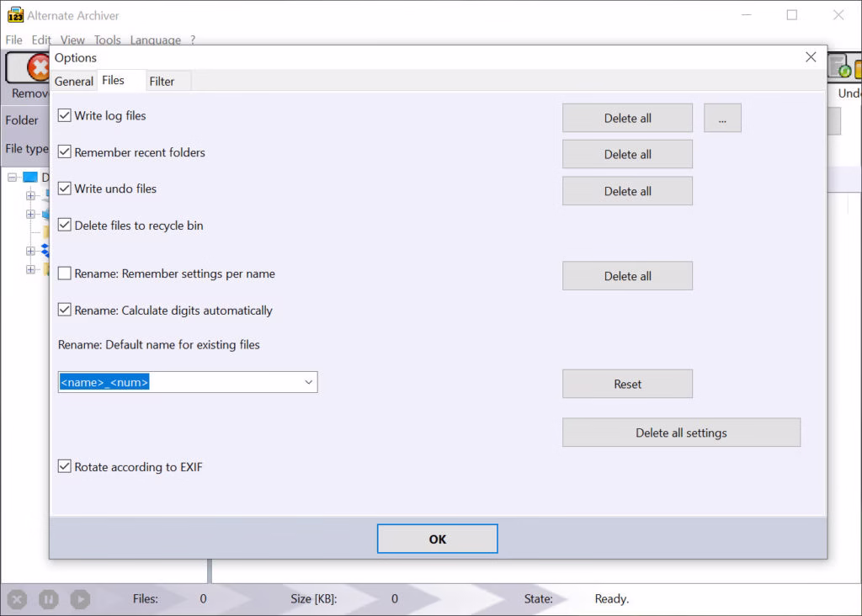The image size is (862, 616).
Task: Uncheck Remember recent folders
Action: (65, 152)
